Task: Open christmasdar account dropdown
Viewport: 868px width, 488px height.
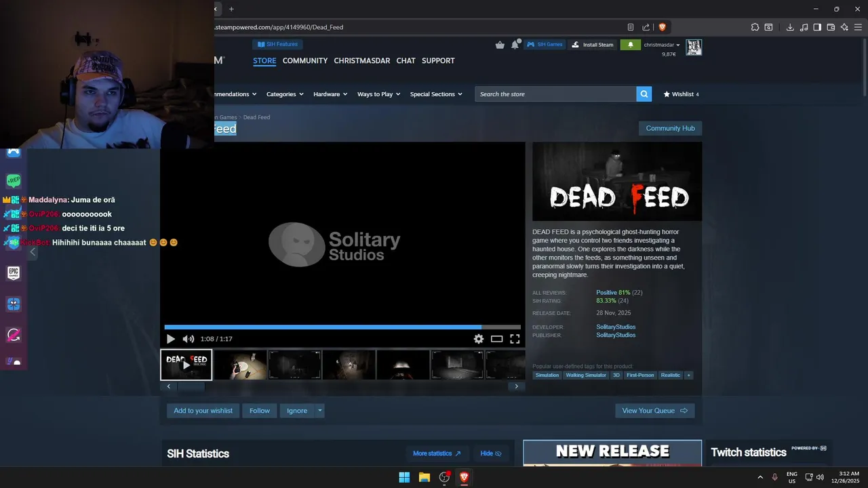Action: (662, 45)
